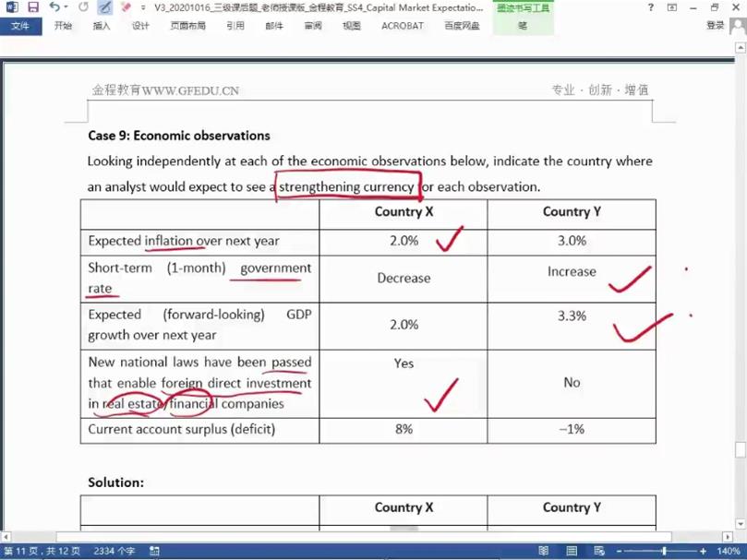Image resolution: width=747 pixels, height=560 pixels.
Task: Click the phrase 'strengthening currency'
Action: [x=346, y=187]
